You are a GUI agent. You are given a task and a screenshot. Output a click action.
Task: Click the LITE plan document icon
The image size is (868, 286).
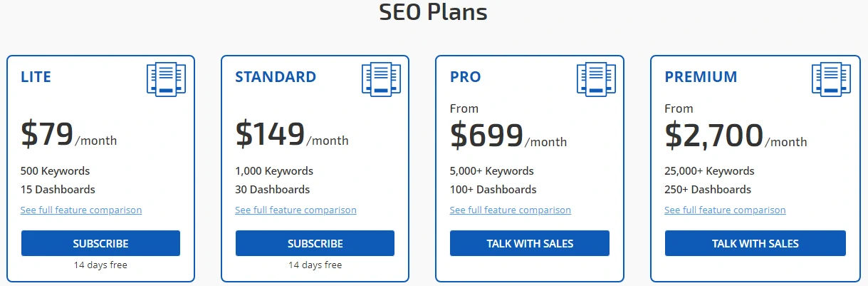pyautogui.click(x=166, y=79)
